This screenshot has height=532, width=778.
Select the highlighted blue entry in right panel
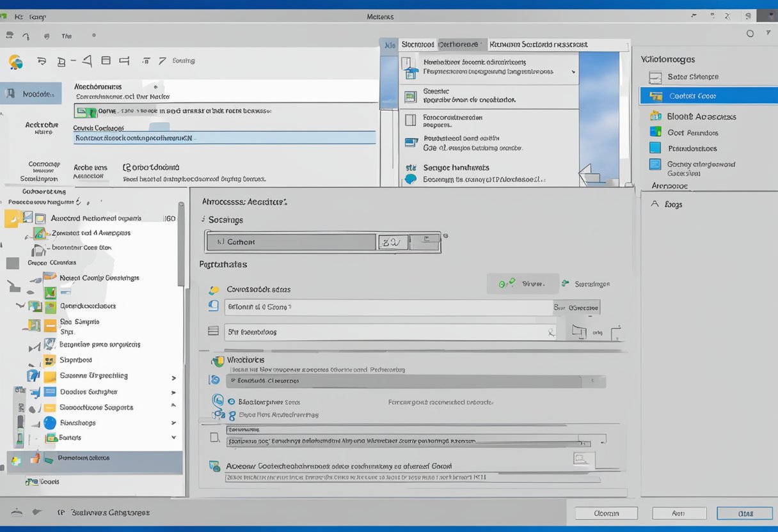[x=708, y=96]
